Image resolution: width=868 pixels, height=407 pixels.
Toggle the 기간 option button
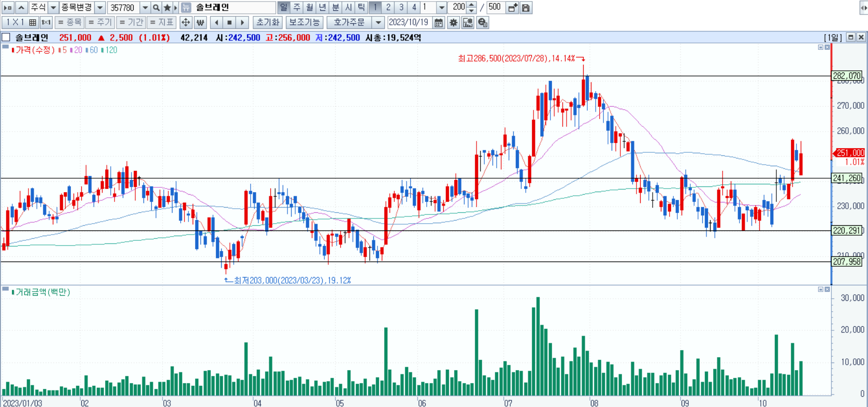[131, 23]
